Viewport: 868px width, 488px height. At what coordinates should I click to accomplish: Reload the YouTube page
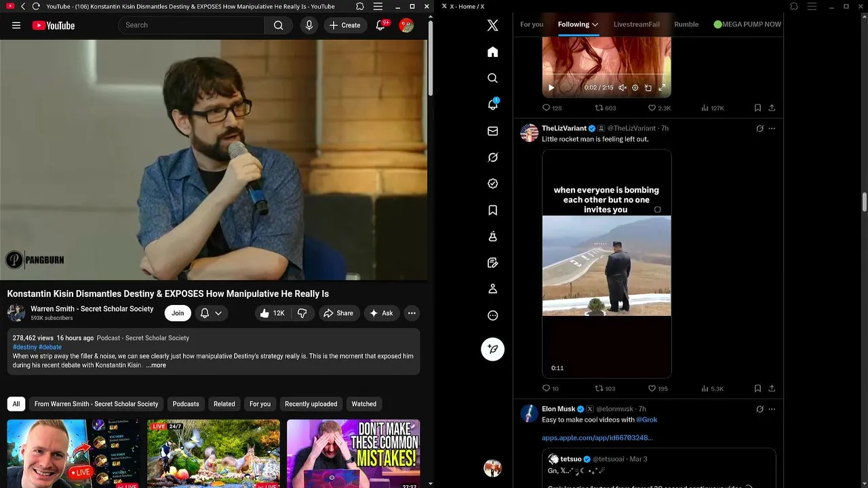(36, 6)
